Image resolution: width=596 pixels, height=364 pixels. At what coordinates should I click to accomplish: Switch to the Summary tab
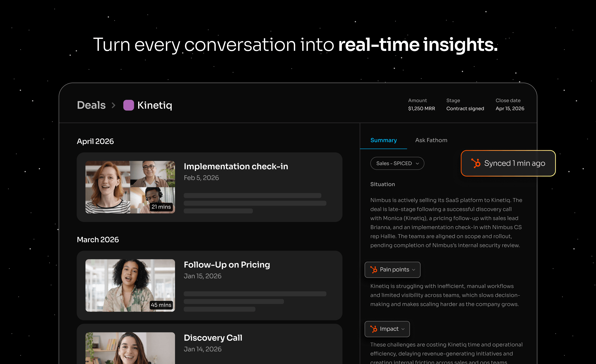(383, 140)
